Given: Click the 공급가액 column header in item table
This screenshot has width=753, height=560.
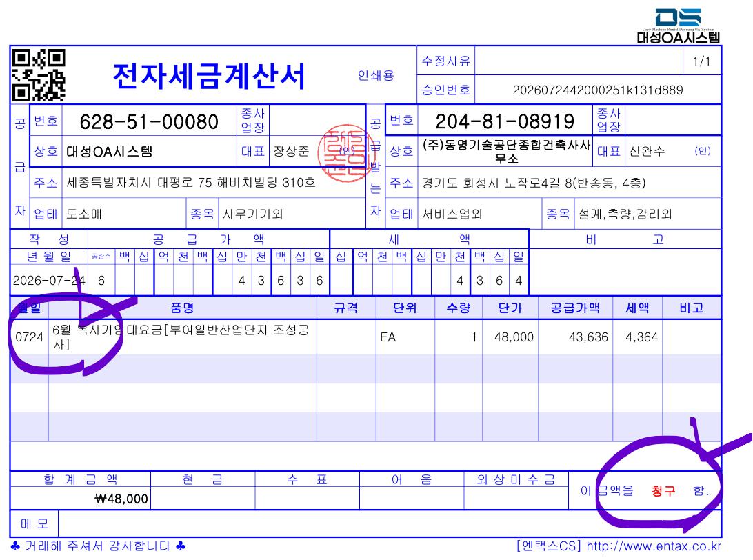Looking at the screenshot, I should point(575,308).
